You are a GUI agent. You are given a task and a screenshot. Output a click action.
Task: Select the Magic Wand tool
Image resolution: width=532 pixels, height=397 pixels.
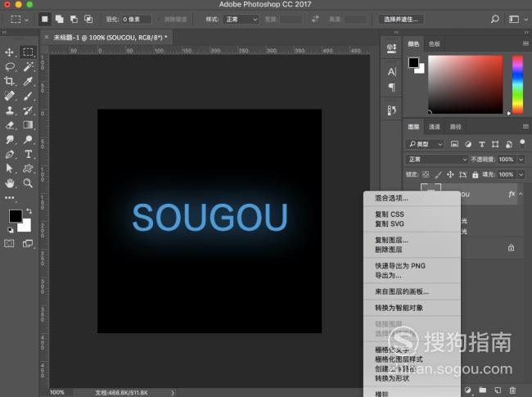[x=28, y=66]
